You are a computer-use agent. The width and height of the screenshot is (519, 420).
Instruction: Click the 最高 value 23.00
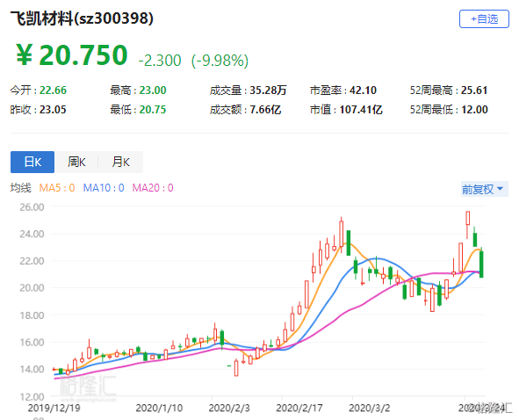pos(153,91)
